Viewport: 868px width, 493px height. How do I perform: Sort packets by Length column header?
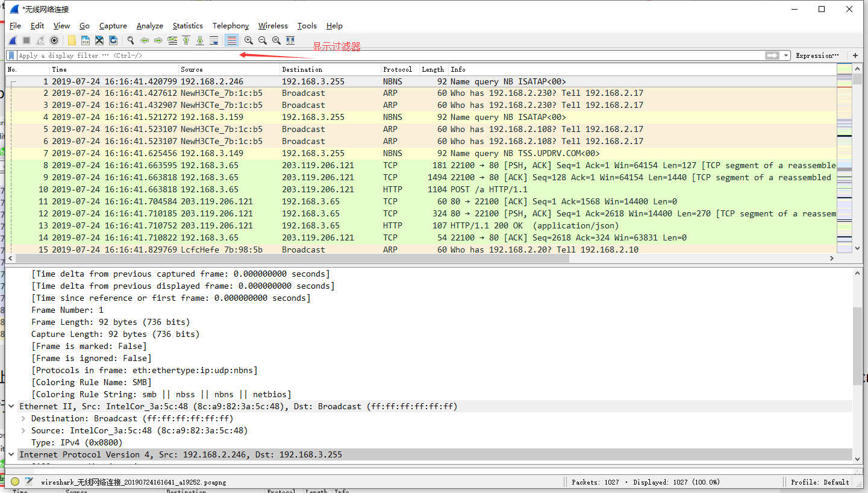[434, 69]
